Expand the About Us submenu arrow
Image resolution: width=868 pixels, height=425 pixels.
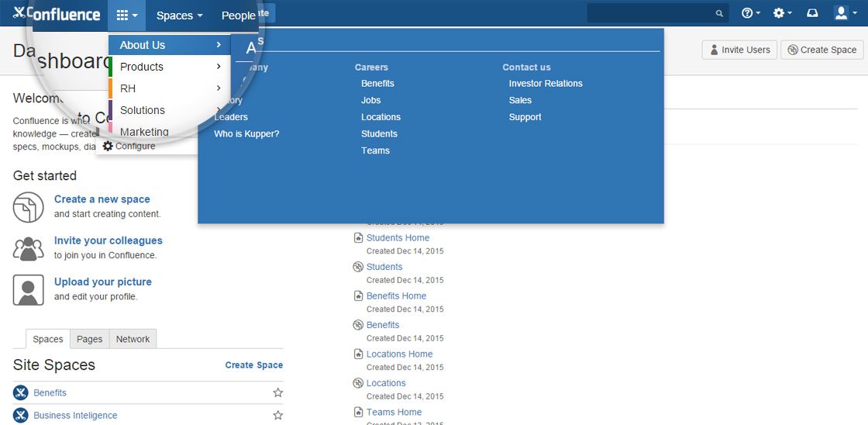[x=219, y=45]
